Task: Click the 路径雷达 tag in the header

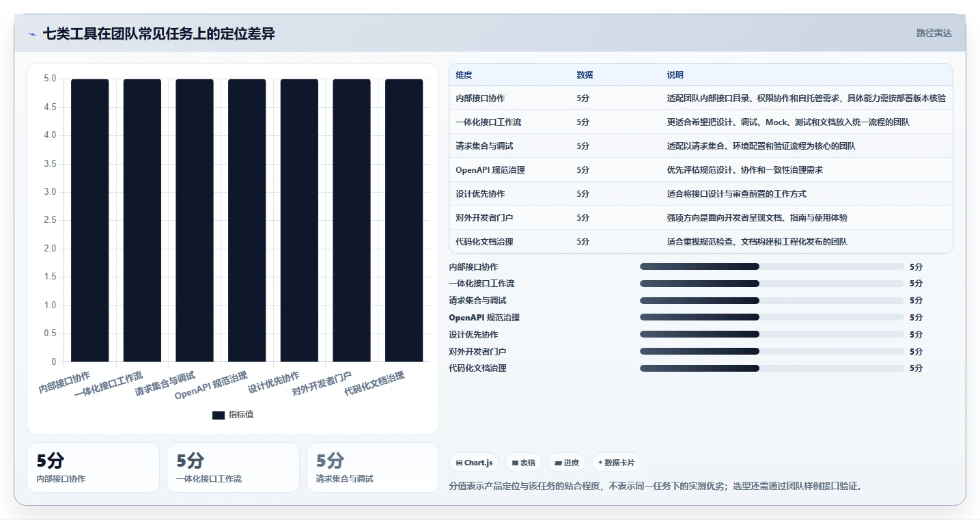Action: click(934, 33)
